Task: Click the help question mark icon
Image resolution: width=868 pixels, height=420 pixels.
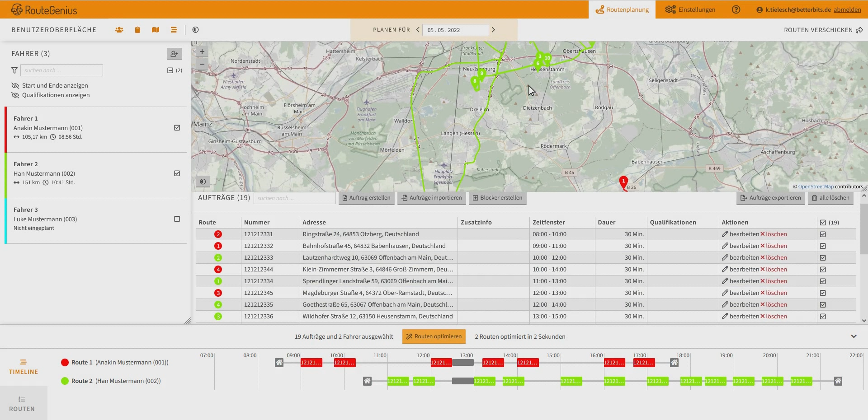Action: [x=736, y=9]
